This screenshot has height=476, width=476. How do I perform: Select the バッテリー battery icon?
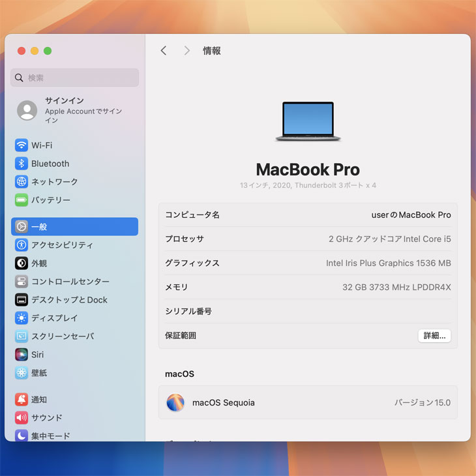[x=22, y=200]
